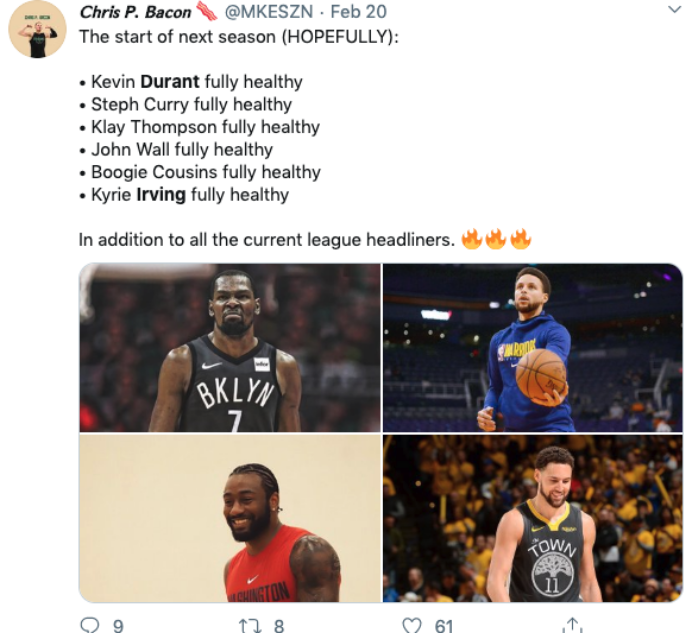Viewport: 692px width, 634px height.
Task: Open the John Wall red shirt photo
Action: (230, 518)
